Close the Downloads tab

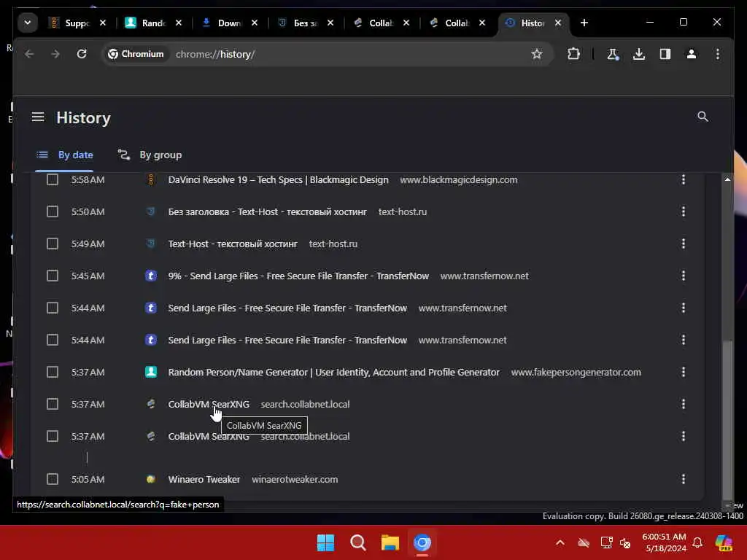(x=255, y=23)
